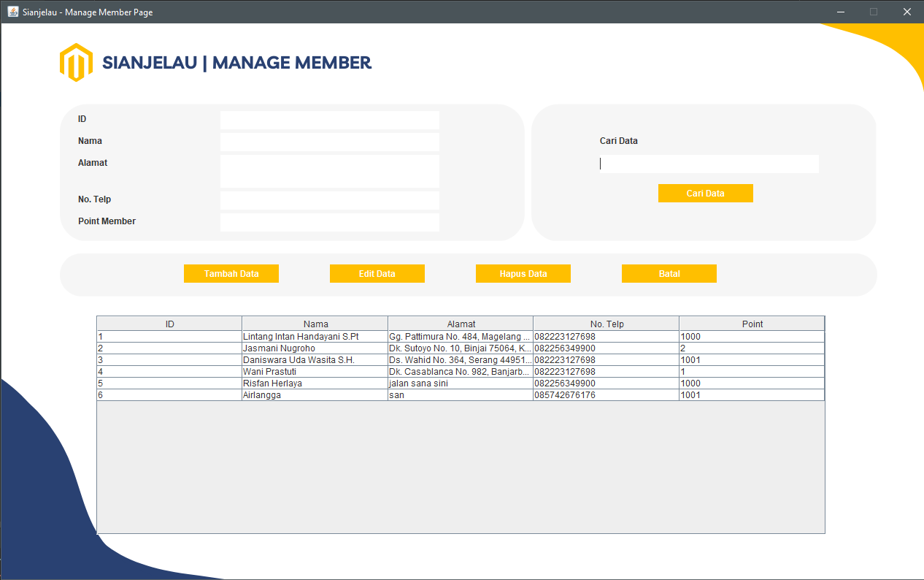This screenshot has width=924, height=580.
Task: Click Point cell 1001 in Airlangga row
Action: click(752, 395)
